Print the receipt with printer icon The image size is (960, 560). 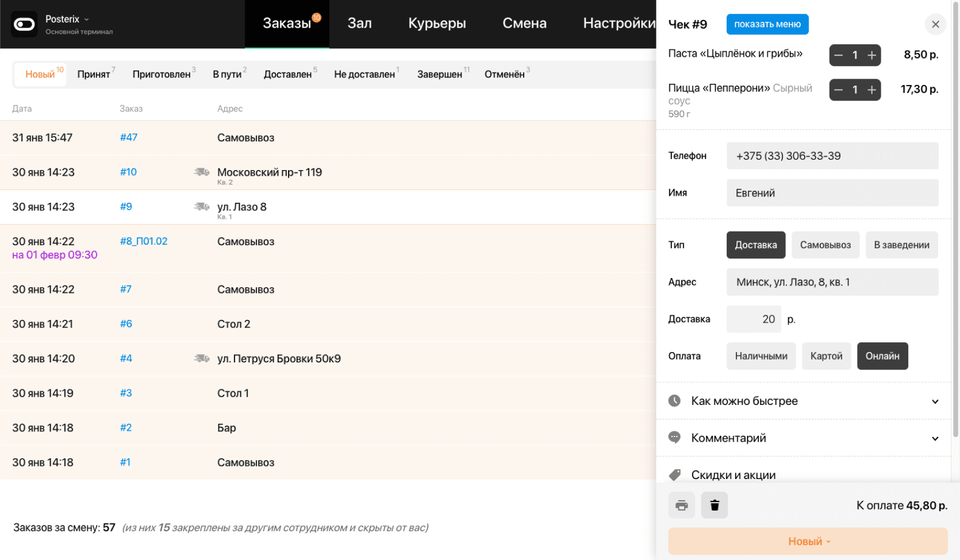tap(682, 505)
